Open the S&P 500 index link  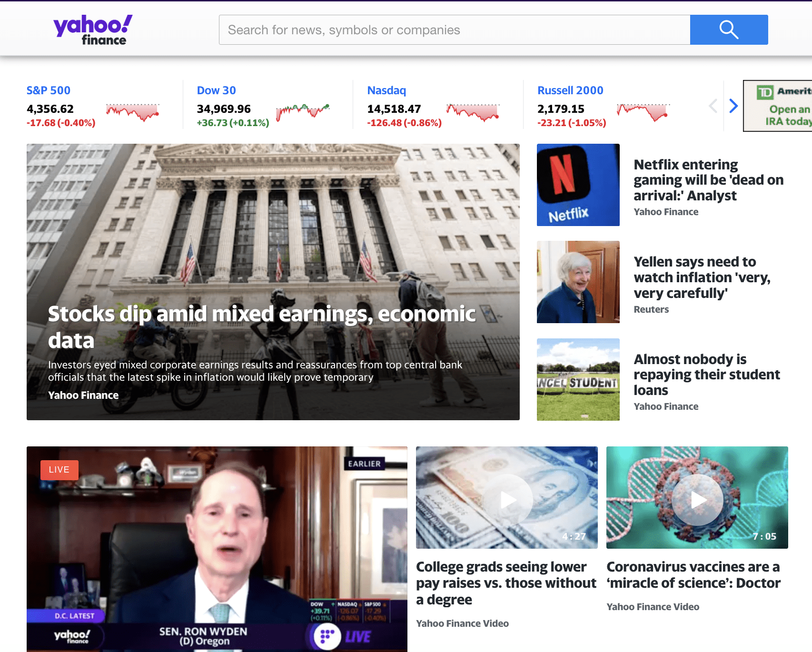(x=49, y=90)
